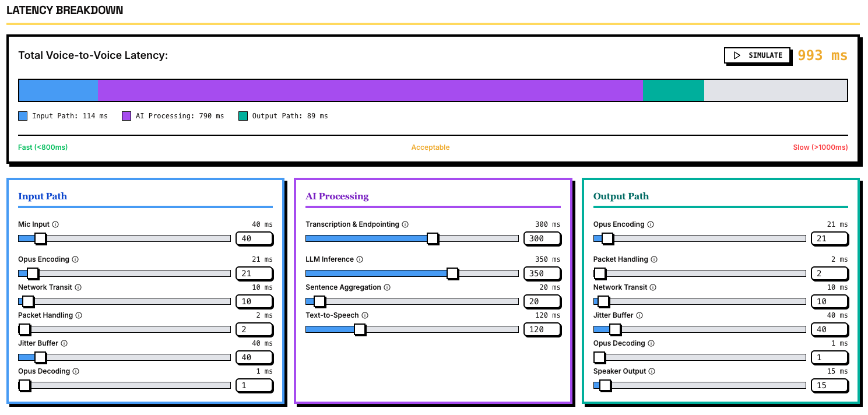Click the Transcription & Endpointing slider handle

click(x=433, y=238)
